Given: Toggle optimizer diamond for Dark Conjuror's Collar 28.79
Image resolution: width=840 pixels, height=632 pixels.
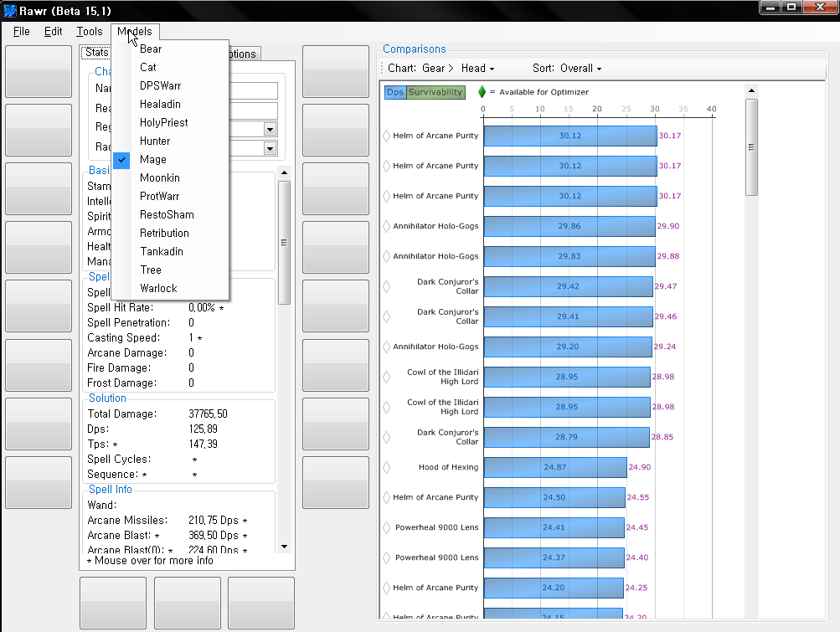Looking at the screenshot, I should coord(386,437).
